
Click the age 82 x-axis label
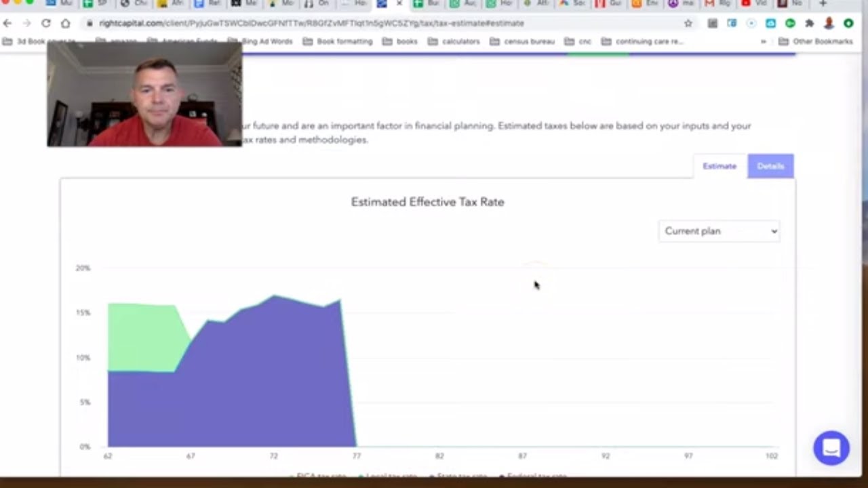click(x=439, y=456)
